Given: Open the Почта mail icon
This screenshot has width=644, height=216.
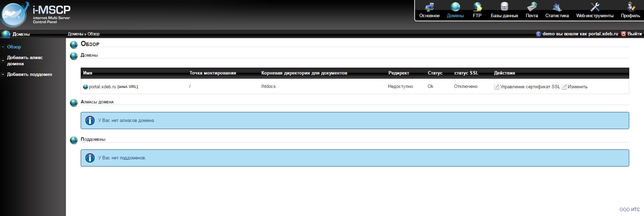Looking at the screenshot, I should 532,7.
